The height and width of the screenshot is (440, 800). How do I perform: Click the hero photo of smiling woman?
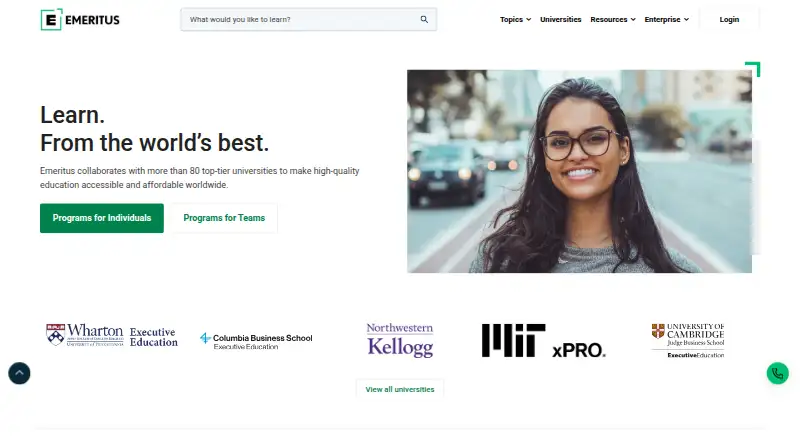click(579, 171)
